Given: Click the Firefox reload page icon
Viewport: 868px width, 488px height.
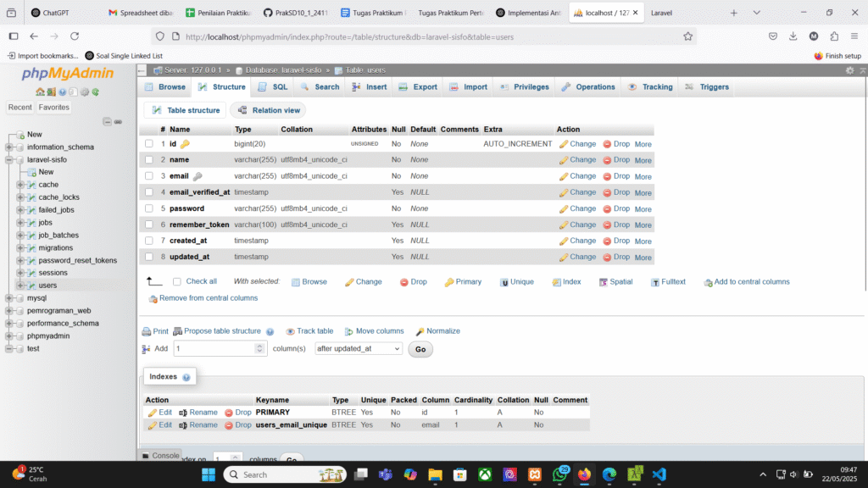Looking at the screenshot, I should pos(75,36).
